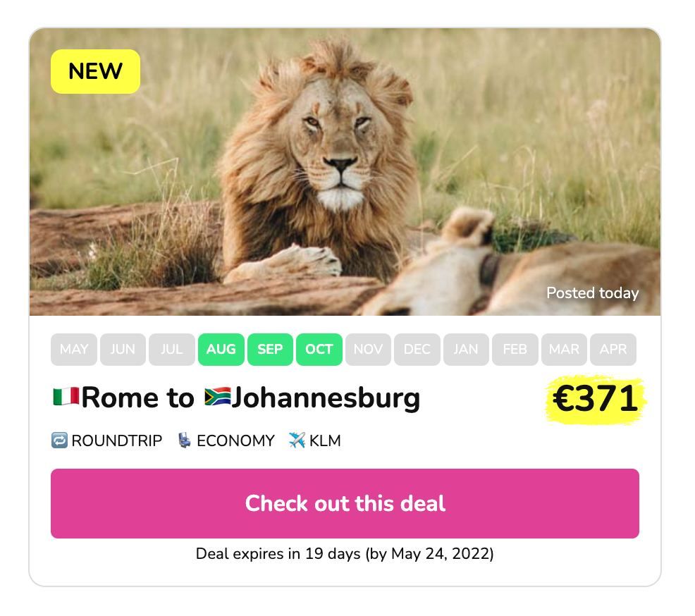Select the AUG month chip
This screenshot has height=616, width=695.
pos(221,349)
